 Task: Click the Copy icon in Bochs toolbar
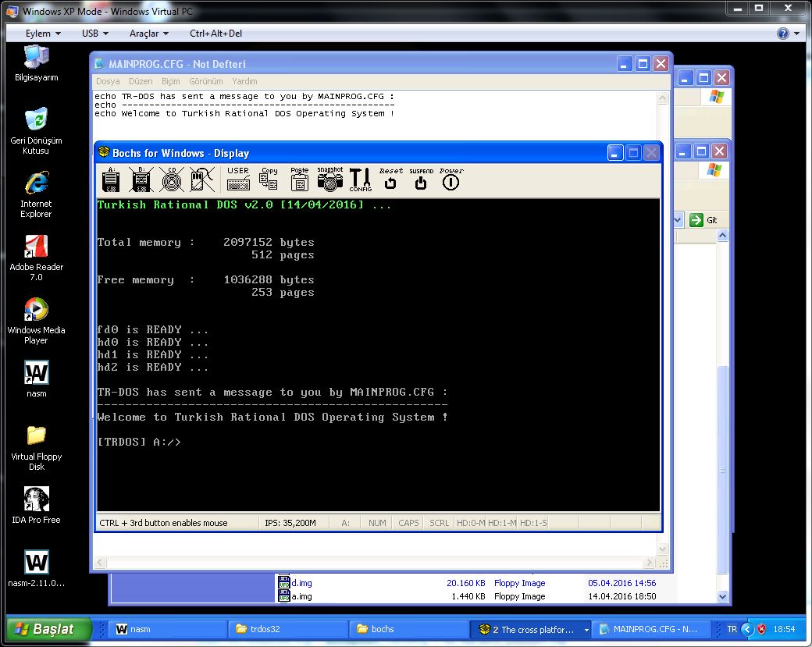[x=269, y=180]
